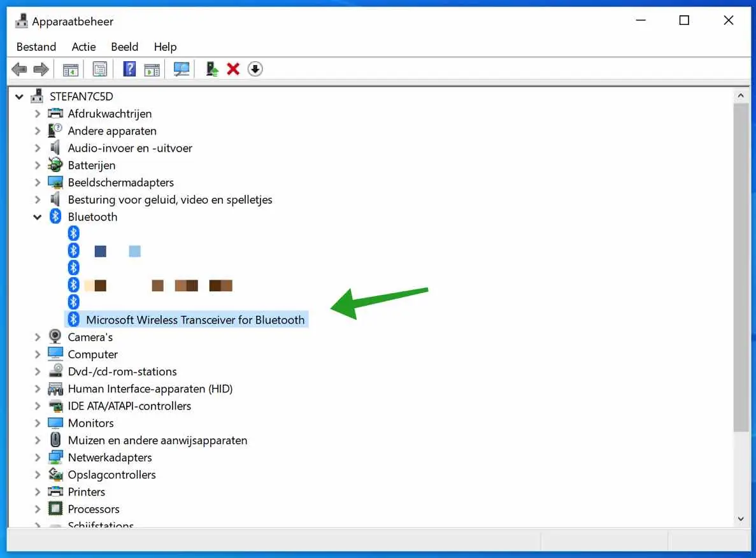Click the show/hide console tree icon

[71, 69]
